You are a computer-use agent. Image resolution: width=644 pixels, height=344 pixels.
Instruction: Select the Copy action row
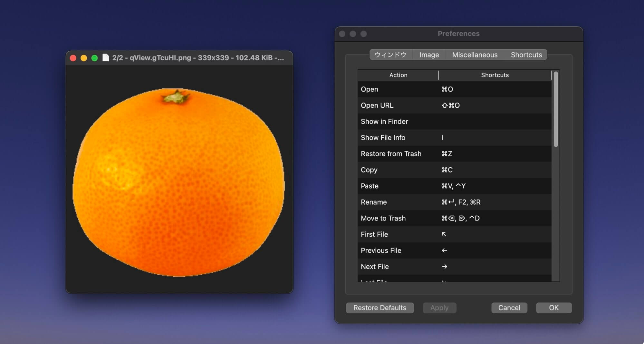pyautogui.click(x=455, y=170)
